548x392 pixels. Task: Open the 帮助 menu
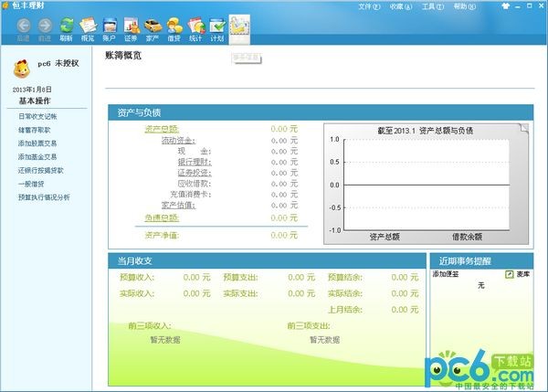point(465,6)
